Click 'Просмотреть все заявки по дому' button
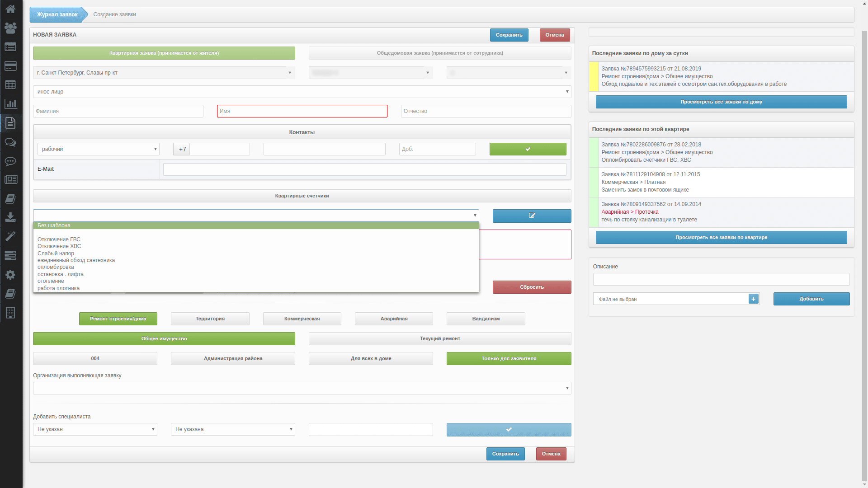 click(x=721, y=102)
